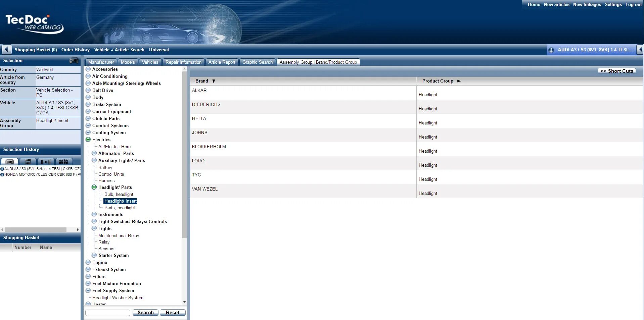
Task: Select Battery tree item
Action: click(x=105, y=167)
